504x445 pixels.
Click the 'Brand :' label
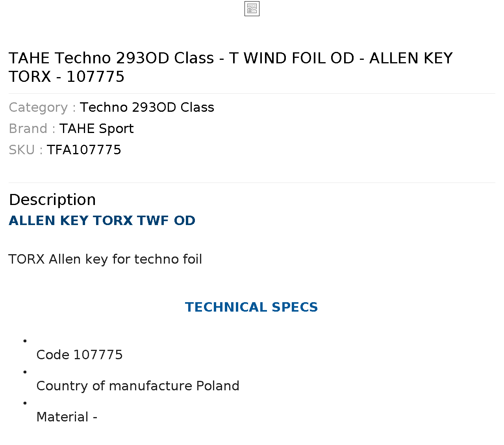click(x=32, y=129)
